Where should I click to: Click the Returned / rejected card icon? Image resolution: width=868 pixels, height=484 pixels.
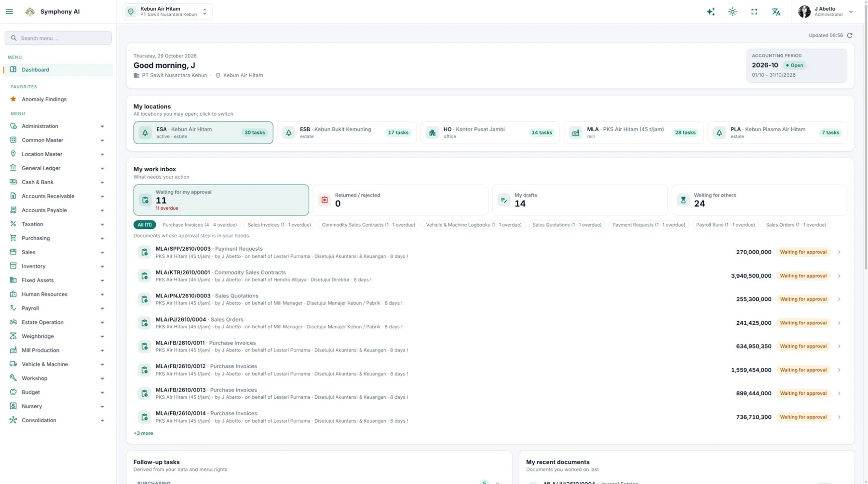(325, 200)
